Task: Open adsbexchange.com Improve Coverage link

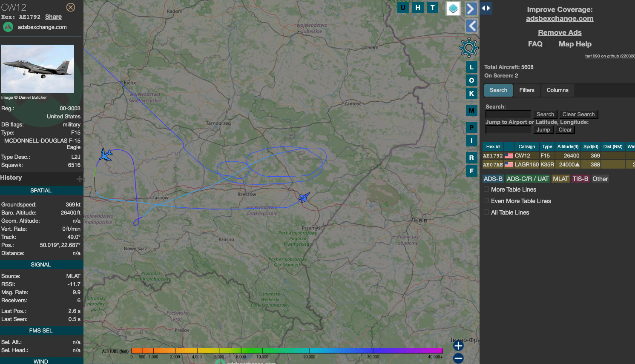Action: (x=560, y=18)
